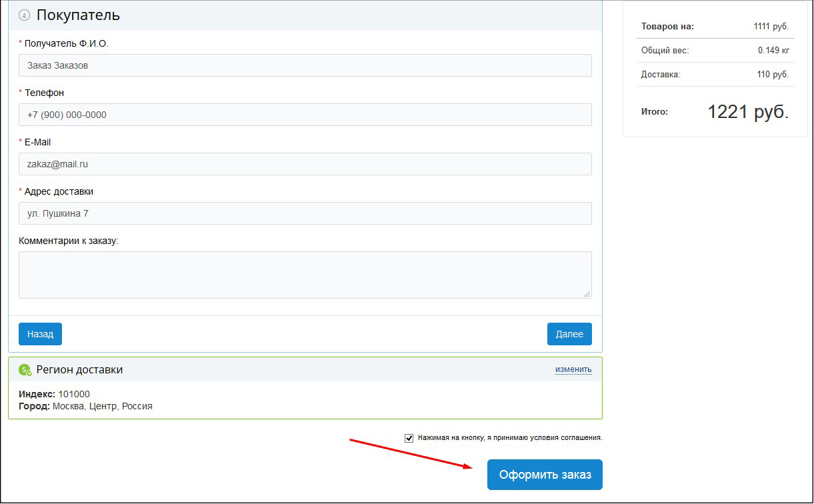Screen dimensions: 814x504
Task: Click the Покупатель section heading
Action: tap(78, 15)
